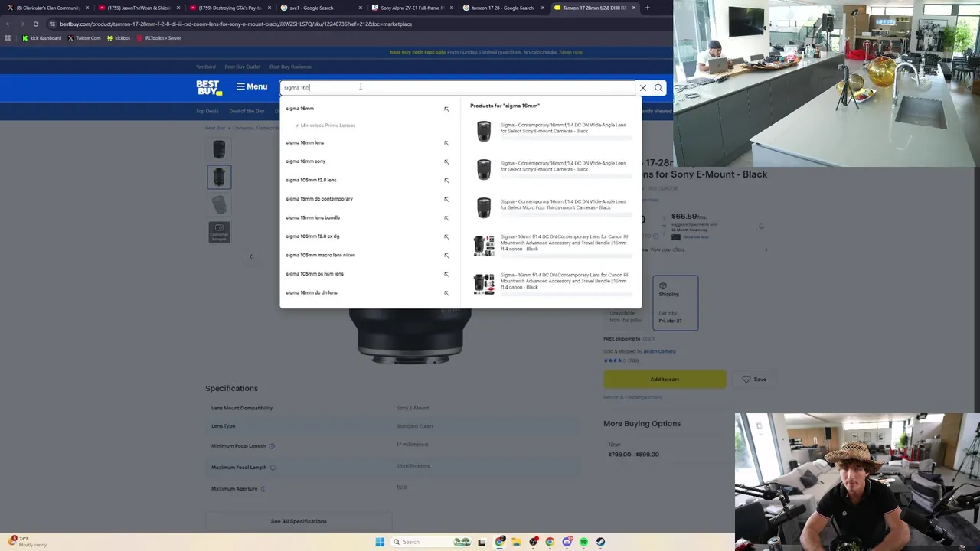The height and width of the screenshot is (551, 980).
Task: Add Tamron lens to cart
Action: click(x=665, y=380)
